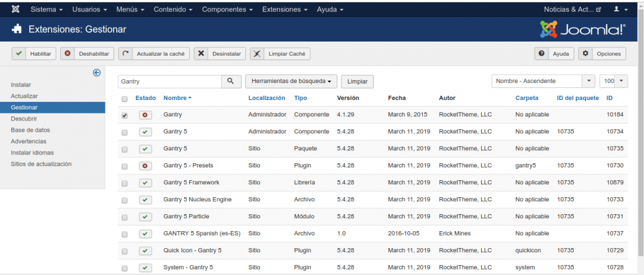Screen dimensions: 644x275
Task: Toggle status icon for Gantry 5 Componente row
Action: pyautogui.click(x=145, y=132)
